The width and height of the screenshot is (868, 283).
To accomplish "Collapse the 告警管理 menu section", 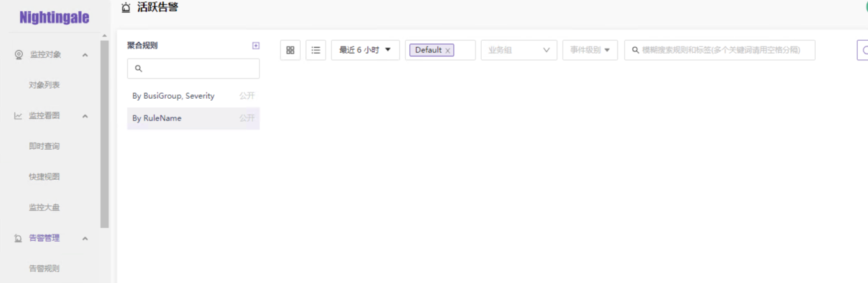I will click(x=85, y=238).
